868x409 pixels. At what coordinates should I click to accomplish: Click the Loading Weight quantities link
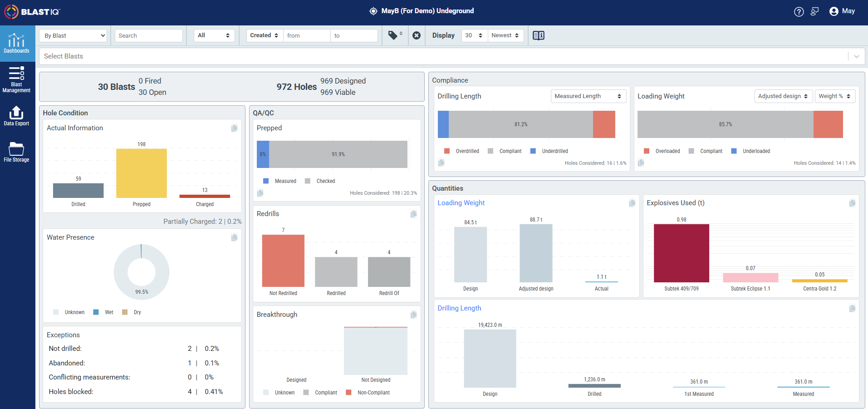click(461, 203)
